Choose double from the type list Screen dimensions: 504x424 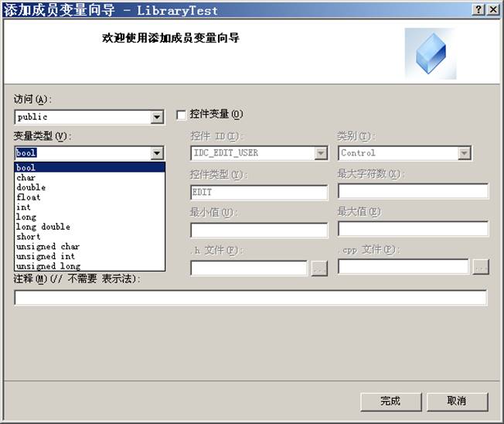(90, 187)
